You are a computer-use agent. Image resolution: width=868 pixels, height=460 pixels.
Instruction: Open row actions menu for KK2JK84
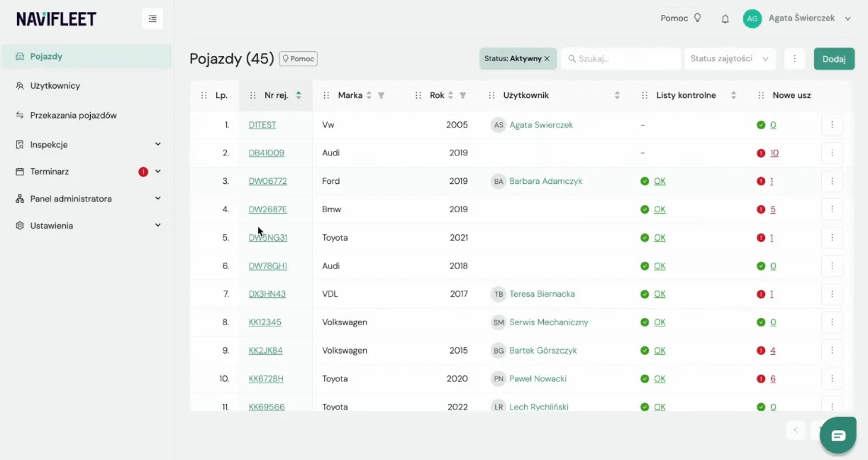pos(832,351)
